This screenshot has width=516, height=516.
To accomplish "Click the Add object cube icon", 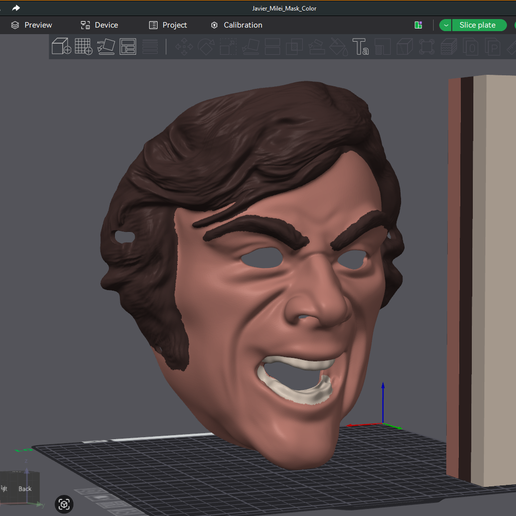I will click(61, 46).
